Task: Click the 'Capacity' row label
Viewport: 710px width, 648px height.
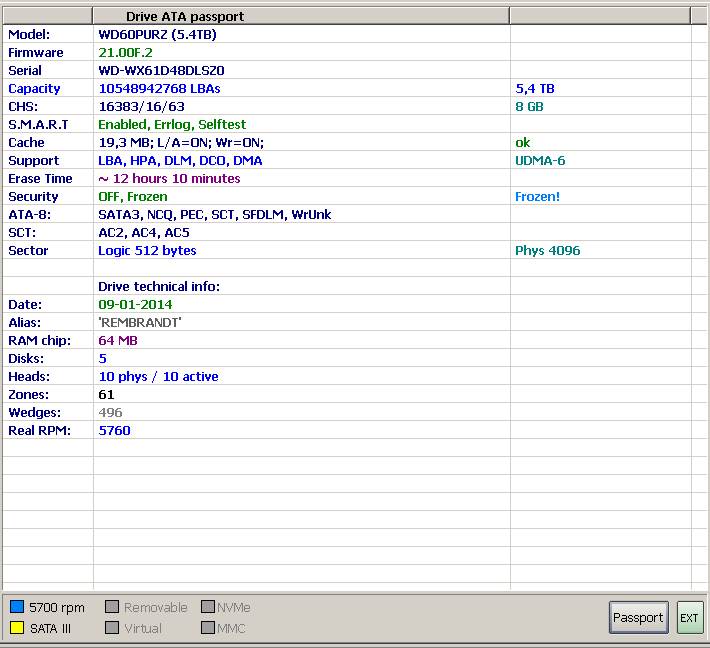Action: [34, 89]
